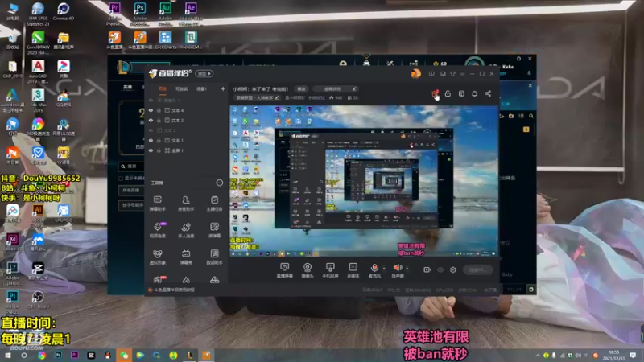
Task: Open the 主播任务 tool
Action: [x=214, y=203]
